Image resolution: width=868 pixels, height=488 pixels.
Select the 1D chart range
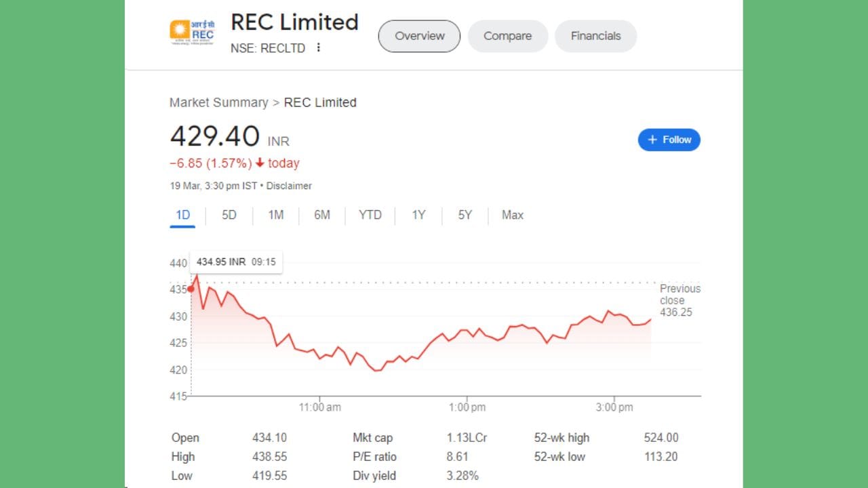(182, 215)
